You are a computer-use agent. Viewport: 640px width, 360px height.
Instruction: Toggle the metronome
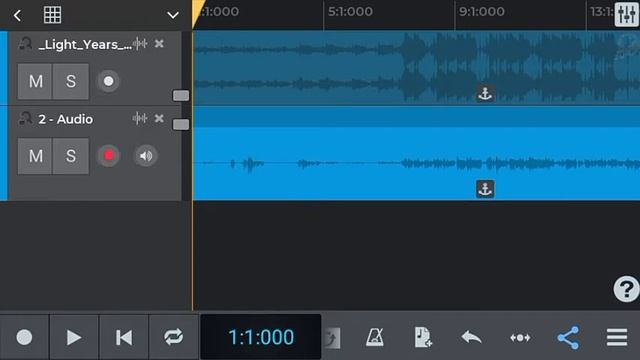pos(374,338)
